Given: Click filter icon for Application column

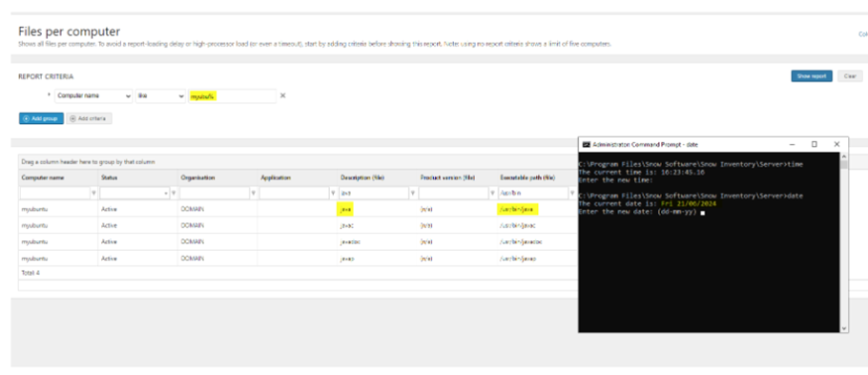Looking at the screenshot, I should pos(333,194).
